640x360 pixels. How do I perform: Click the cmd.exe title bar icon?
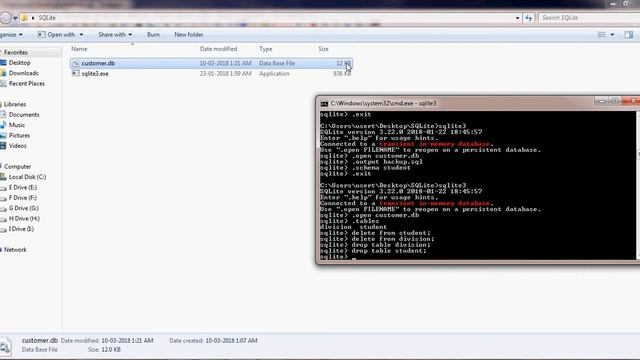[x=324, y=104]
